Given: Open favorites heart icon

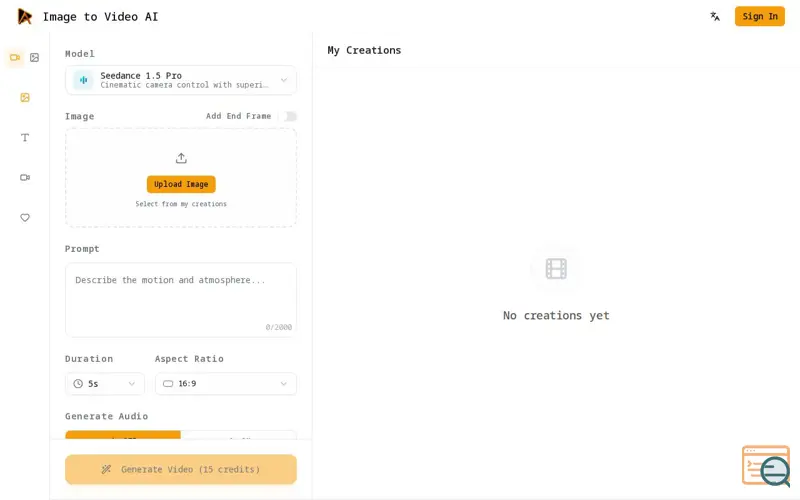Looking at the screenshot, I should point(24,218).
